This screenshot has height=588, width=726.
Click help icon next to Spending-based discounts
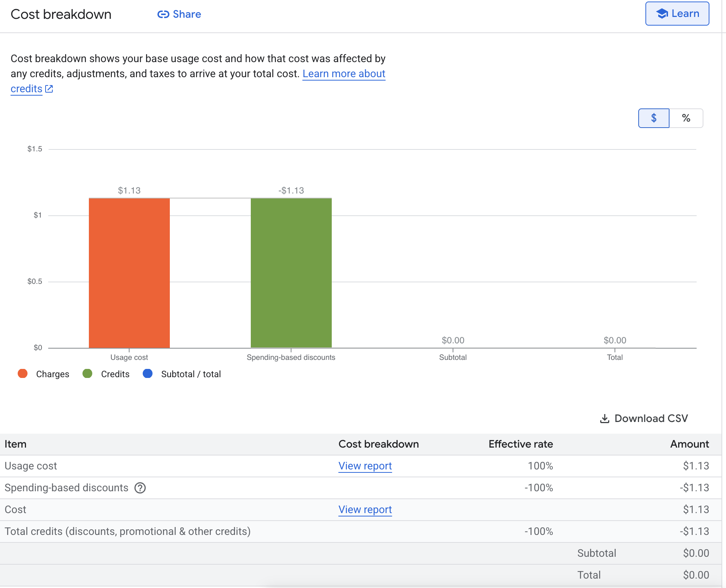coord(140,488)
